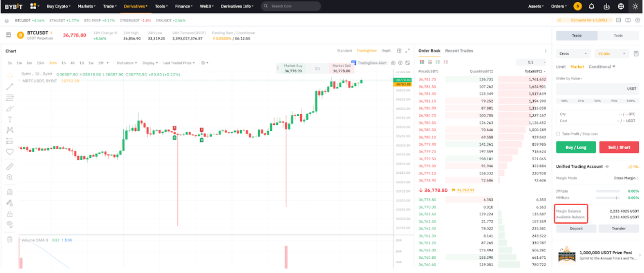This screenshot has width=644, height=273.
Task: Click the magnet snap tool icon
Action: pos(10,192)
